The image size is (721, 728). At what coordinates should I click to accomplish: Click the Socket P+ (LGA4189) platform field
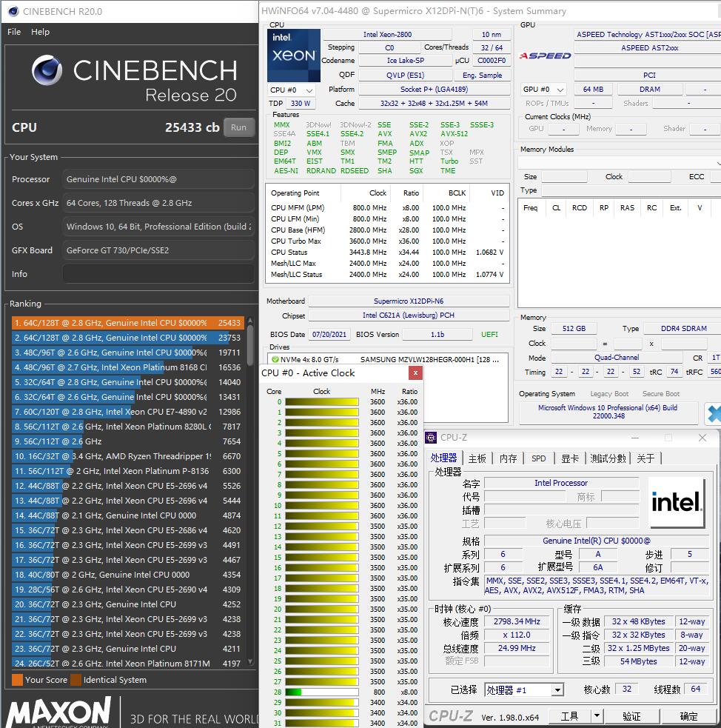point(435,89)
